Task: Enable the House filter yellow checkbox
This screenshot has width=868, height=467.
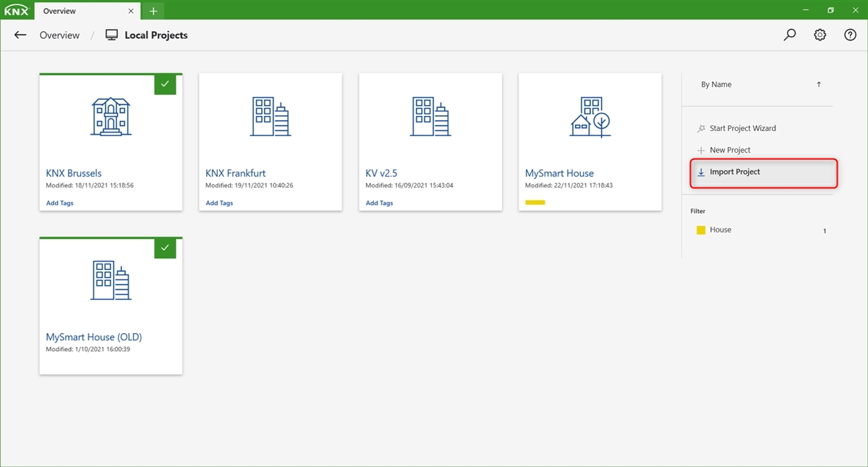Action: (x=700, y=230)
